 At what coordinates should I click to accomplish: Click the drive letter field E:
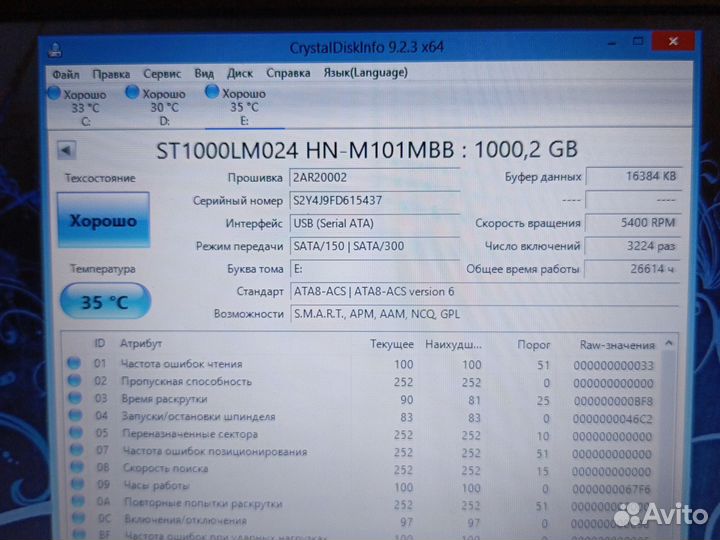(x=374, y=269)
